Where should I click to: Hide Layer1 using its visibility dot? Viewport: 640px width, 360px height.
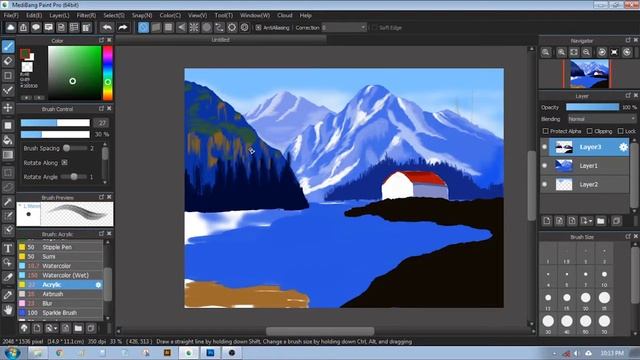click(544, 166)
